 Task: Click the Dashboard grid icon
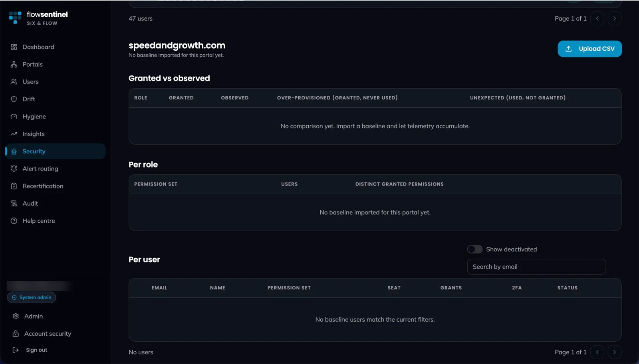click(14, 47)
